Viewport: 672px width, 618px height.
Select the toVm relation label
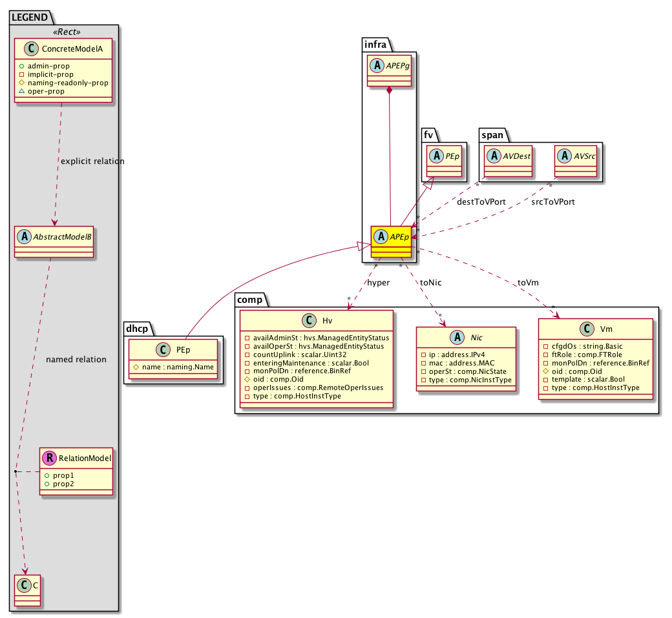click(529, 282)
